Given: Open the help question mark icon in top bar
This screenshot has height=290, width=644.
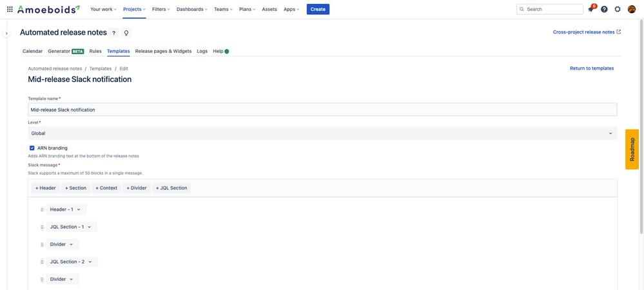Looking at the screenshot, I should (604, 9).
